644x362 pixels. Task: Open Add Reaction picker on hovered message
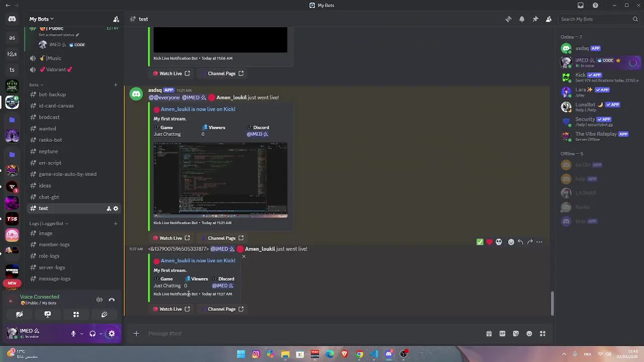[x=511, y=242]
